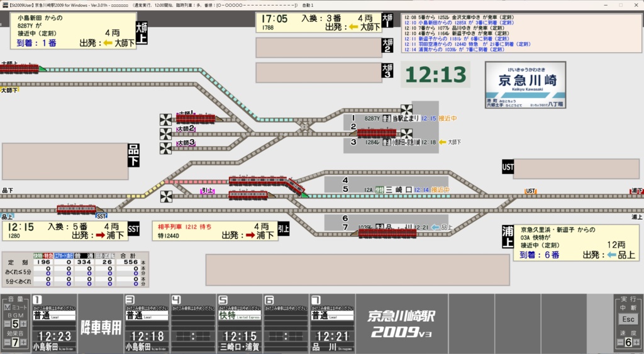Decrease BGM volume with minus button
Viewport: 644px width, 354px height.
(7, 324)
